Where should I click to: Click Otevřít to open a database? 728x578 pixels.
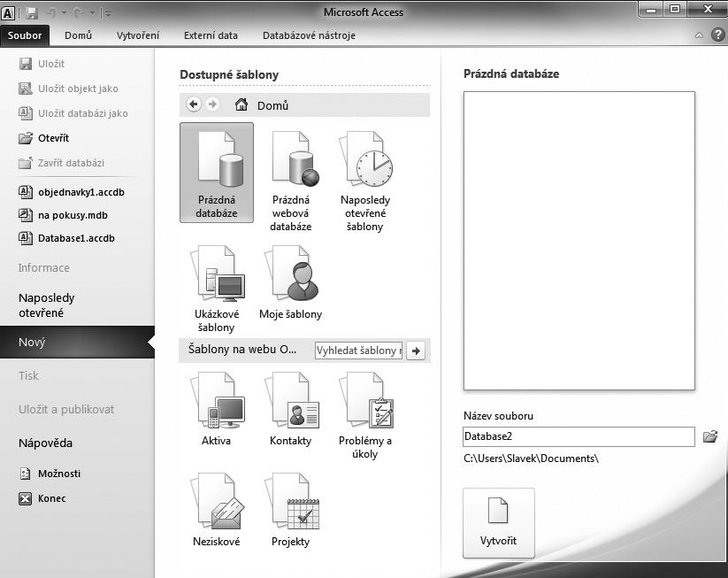pos(43,138)
